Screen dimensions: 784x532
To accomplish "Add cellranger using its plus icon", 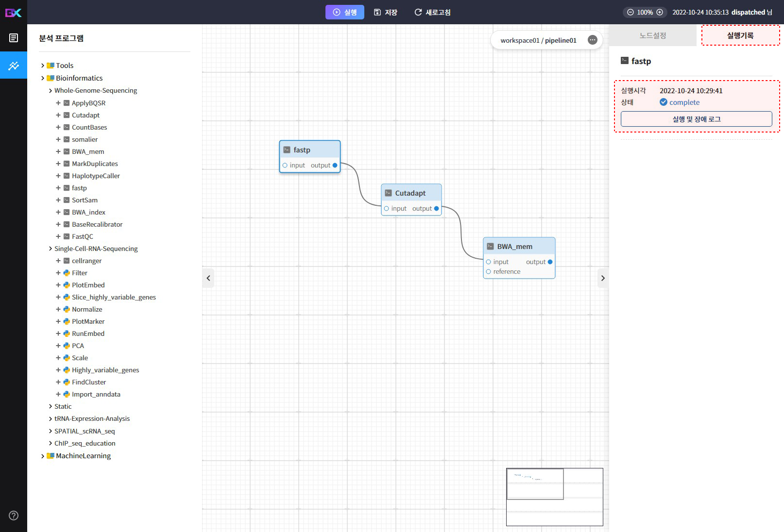I will (58, 261).
